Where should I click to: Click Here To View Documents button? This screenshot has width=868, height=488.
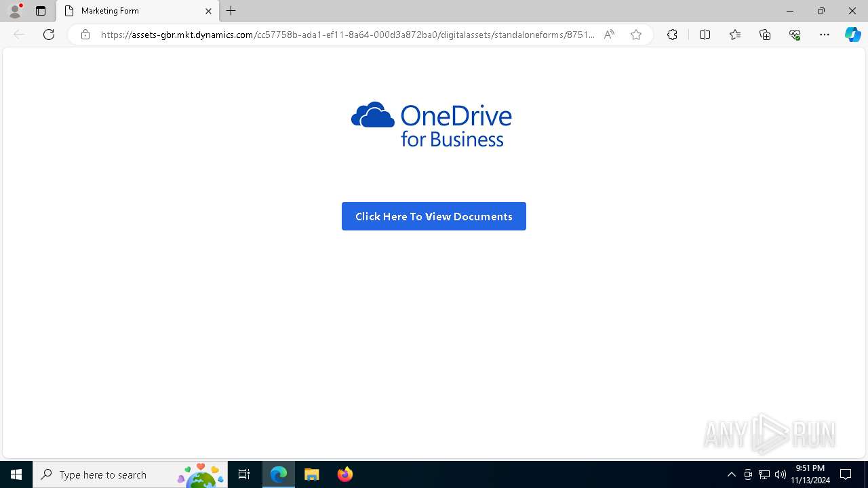click(x=434, y=216)
